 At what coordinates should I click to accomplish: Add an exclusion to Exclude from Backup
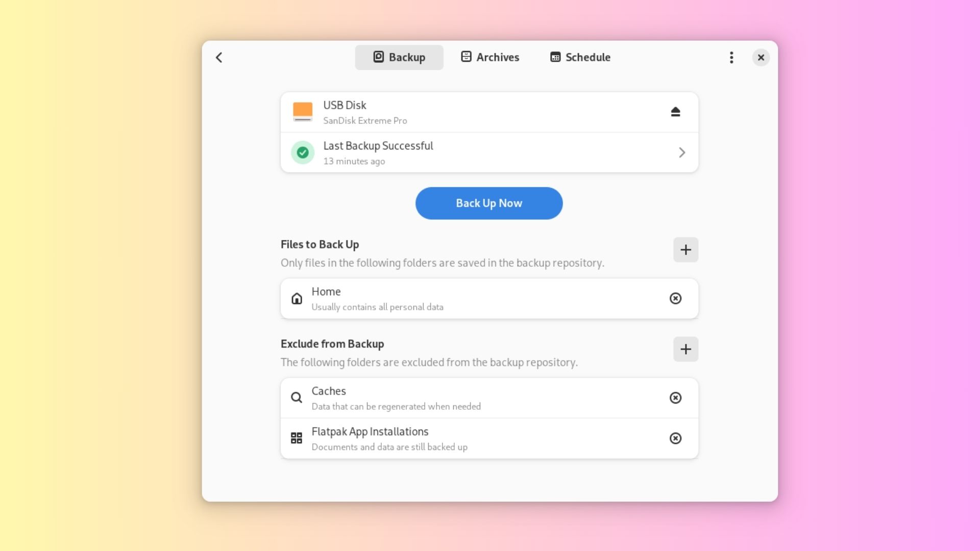[x=685, y=349]
